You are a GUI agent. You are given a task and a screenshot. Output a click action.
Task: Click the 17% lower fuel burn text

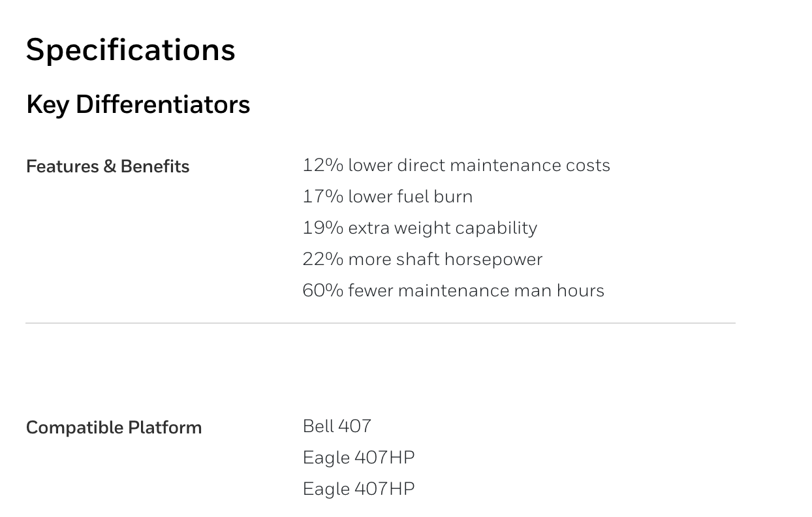(388, 196)
